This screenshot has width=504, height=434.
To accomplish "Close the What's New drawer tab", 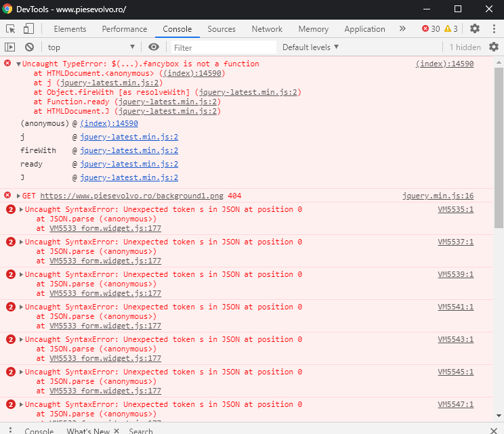I will coord(116,431).
